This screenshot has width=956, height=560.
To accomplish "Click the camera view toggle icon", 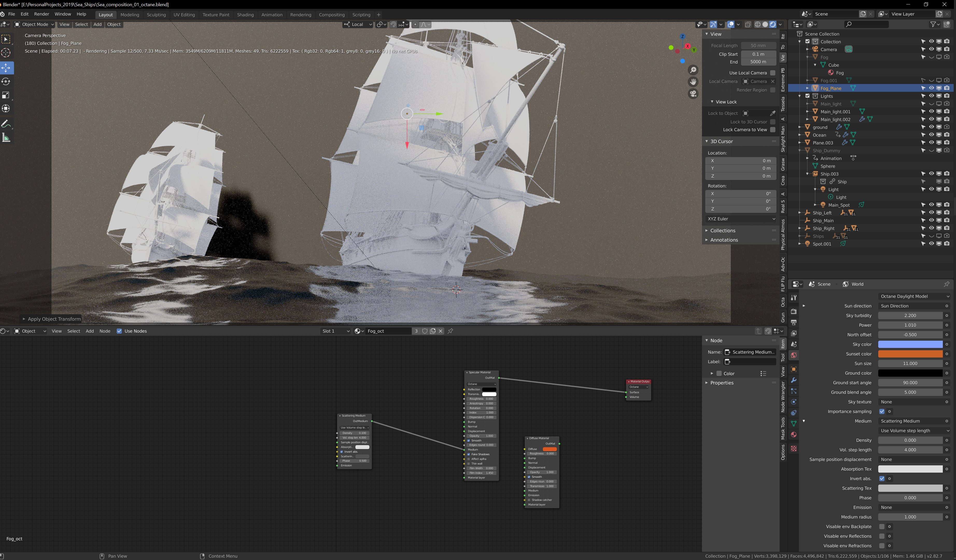I will tap(693, 93).
